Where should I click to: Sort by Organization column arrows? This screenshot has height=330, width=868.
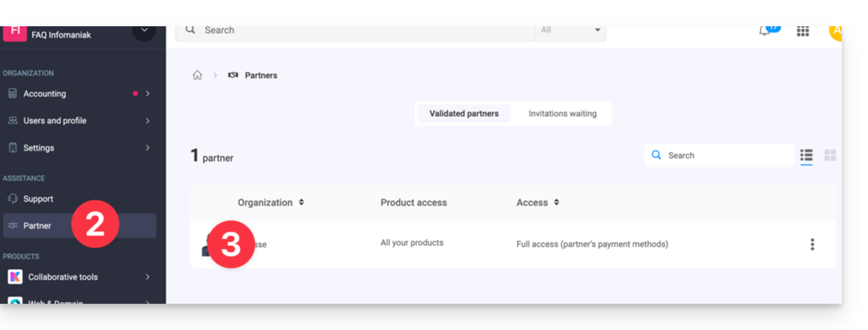pyautogui.click(x=301, y=202)
